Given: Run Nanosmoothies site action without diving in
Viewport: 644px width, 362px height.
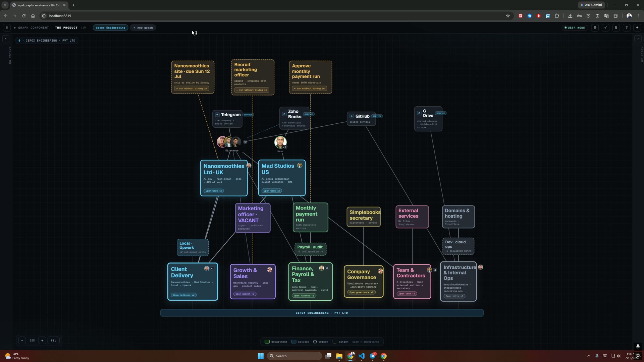Looking at the screenshot, I should click(x=192, y=88).
